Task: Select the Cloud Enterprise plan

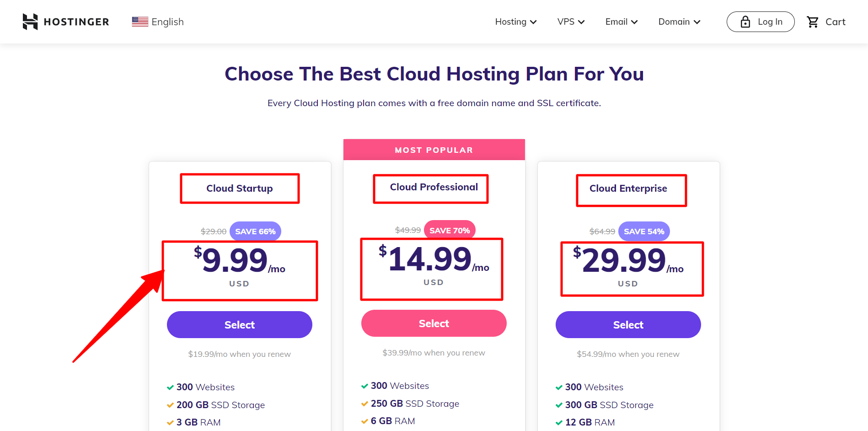Action: (x=628, y=325)
